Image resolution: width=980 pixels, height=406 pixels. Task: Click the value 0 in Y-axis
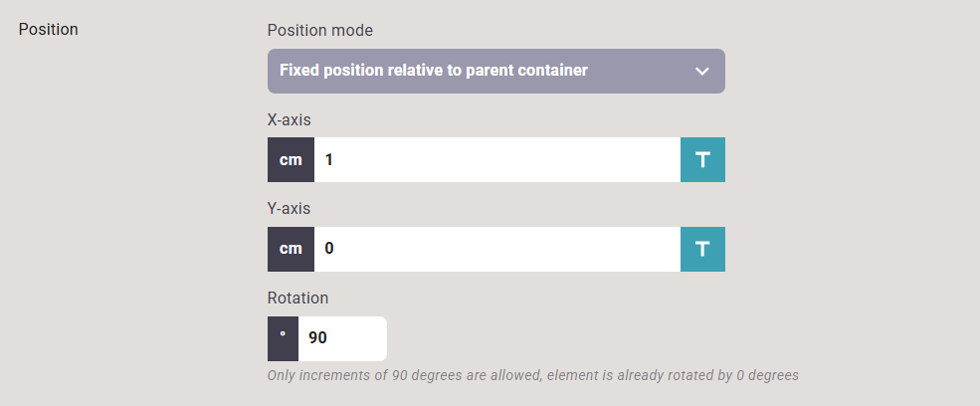329,250
